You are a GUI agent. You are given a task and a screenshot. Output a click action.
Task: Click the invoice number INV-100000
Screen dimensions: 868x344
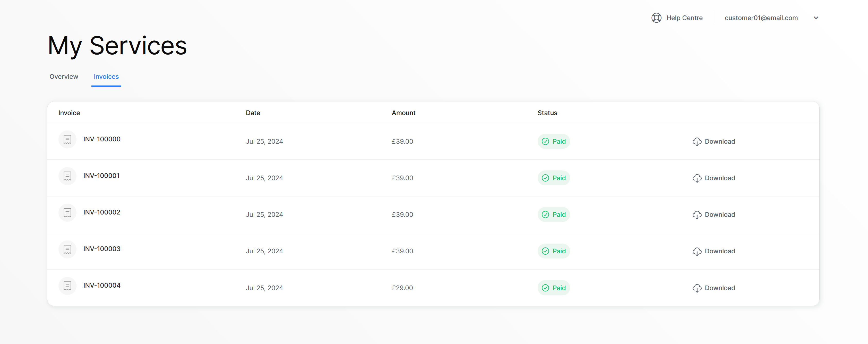[102, 139]
